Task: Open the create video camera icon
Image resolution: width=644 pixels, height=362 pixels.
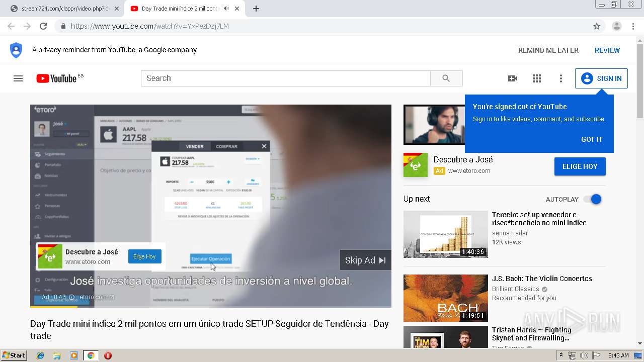Action: pyautogui.click(x=513, y=78)
